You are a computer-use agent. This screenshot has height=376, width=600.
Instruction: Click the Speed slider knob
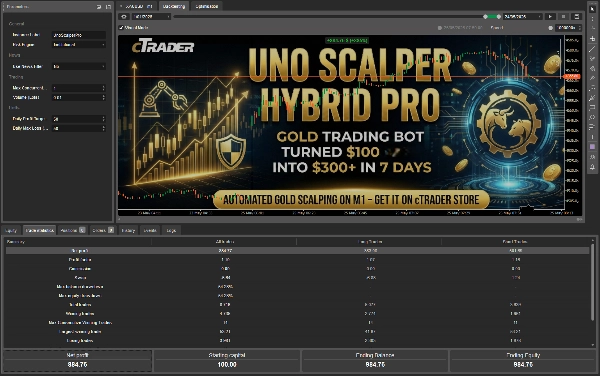(550, 28)
